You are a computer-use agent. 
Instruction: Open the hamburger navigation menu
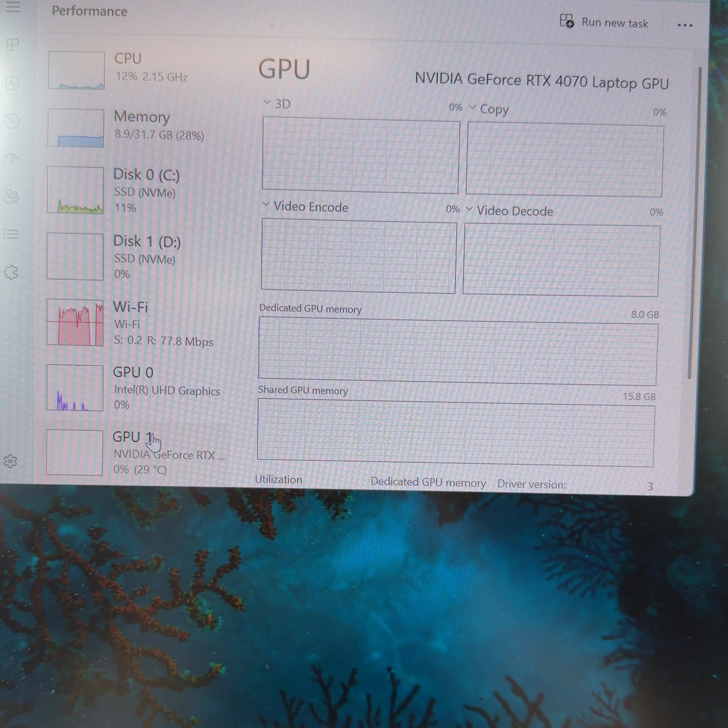[13, 7]
